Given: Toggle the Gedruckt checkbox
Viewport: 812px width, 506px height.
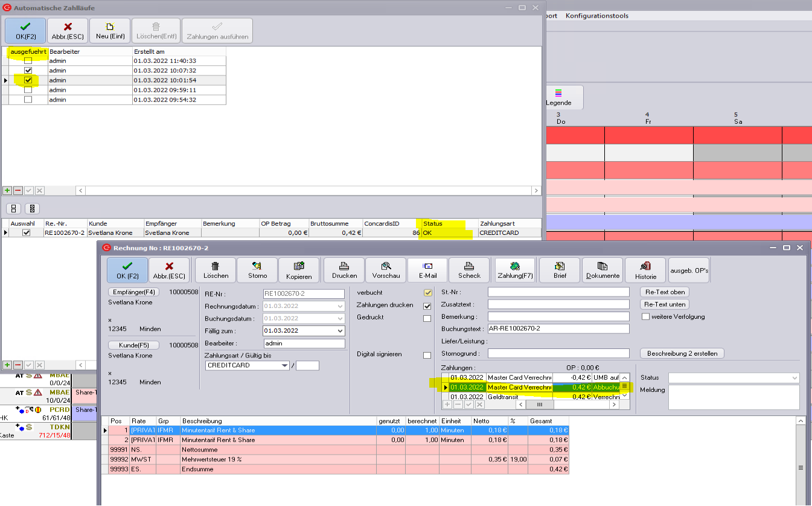Looking at the screenshot, I should 427,318.
